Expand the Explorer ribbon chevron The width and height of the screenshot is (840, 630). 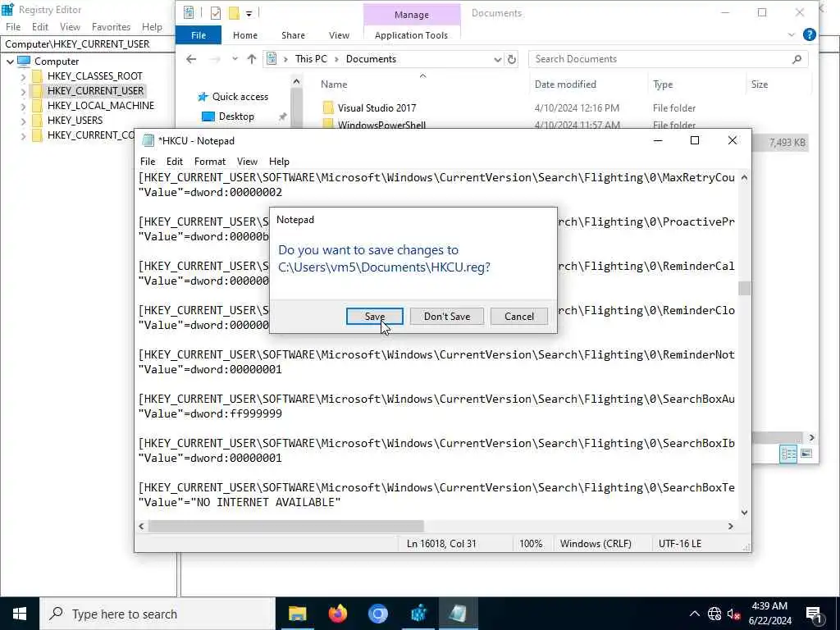click(x=792, y=34)
